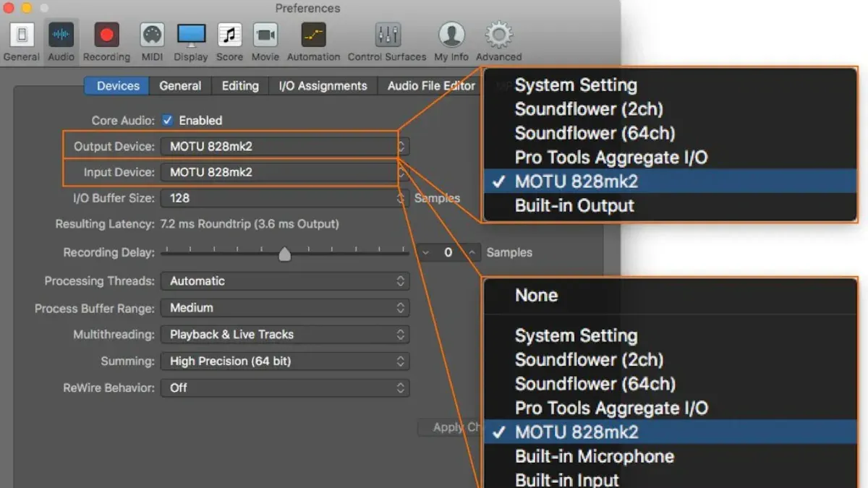Choose Pro Tools Aggregate I/O output option
Screen dimensions: 868x488
[670, 157]
